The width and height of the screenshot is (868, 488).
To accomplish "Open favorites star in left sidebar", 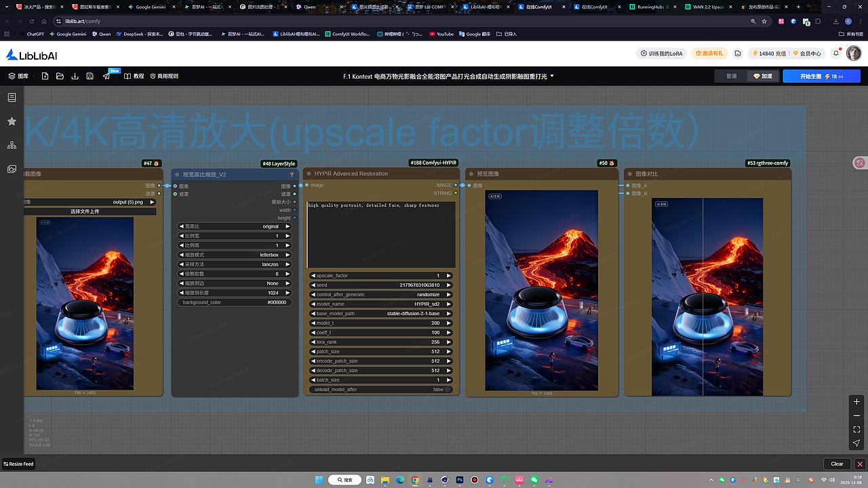I will point(12,121).
